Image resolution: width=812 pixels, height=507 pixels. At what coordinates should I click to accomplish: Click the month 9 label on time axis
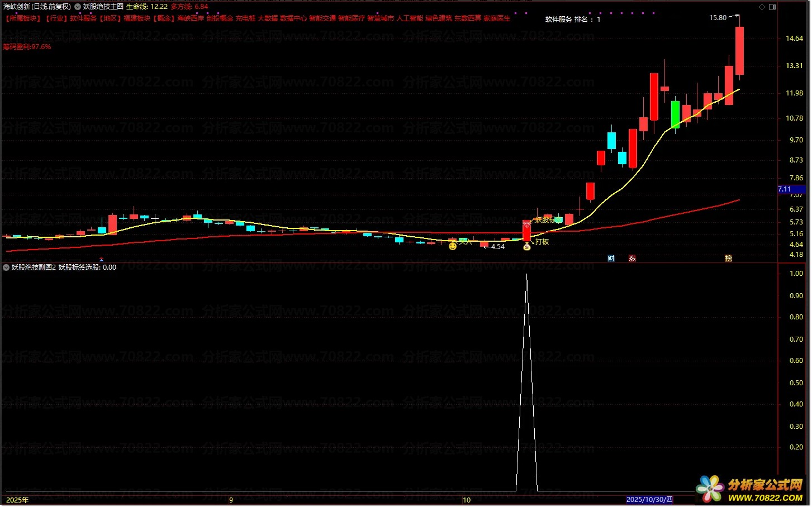click(x=231, y=500)
